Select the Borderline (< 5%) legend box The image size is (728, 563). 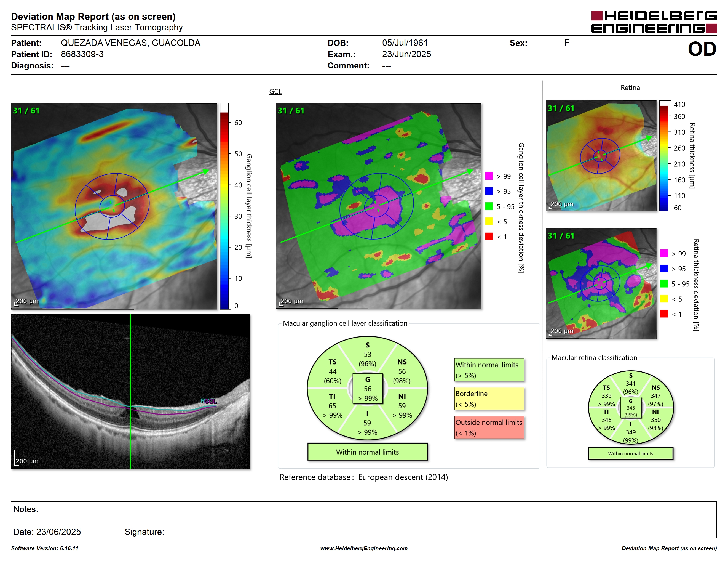click(x=489, y=399)
